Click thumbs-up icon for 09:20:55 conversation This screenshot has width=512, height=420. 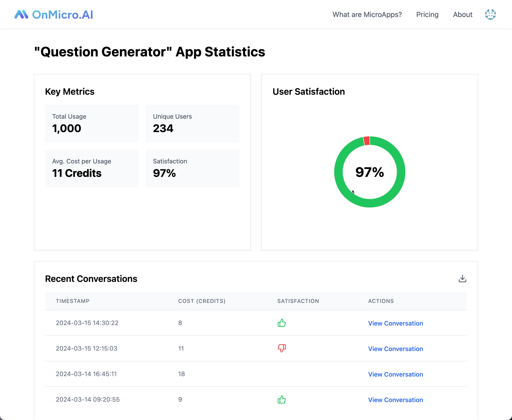282,399
